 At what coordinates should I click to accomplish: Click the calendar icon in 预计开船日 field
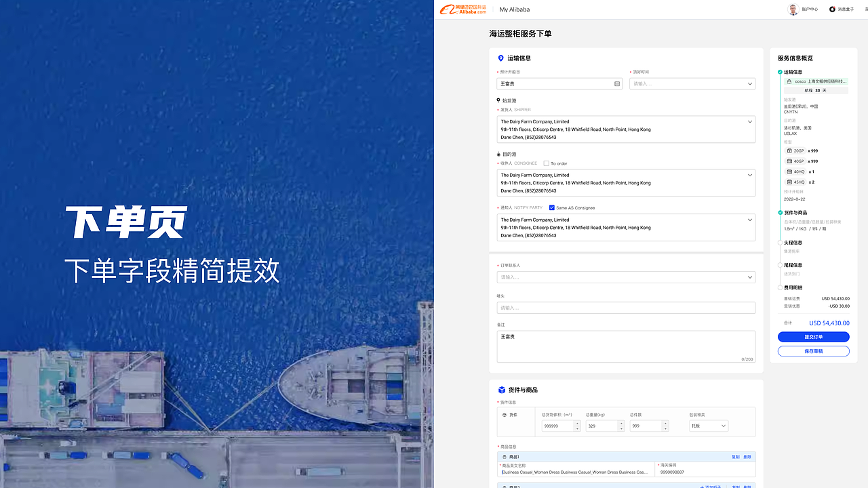point(616,83)
